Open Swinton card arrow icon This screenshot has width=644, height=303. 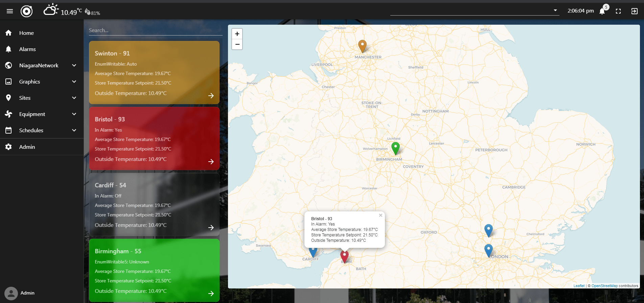click(211, 96)
